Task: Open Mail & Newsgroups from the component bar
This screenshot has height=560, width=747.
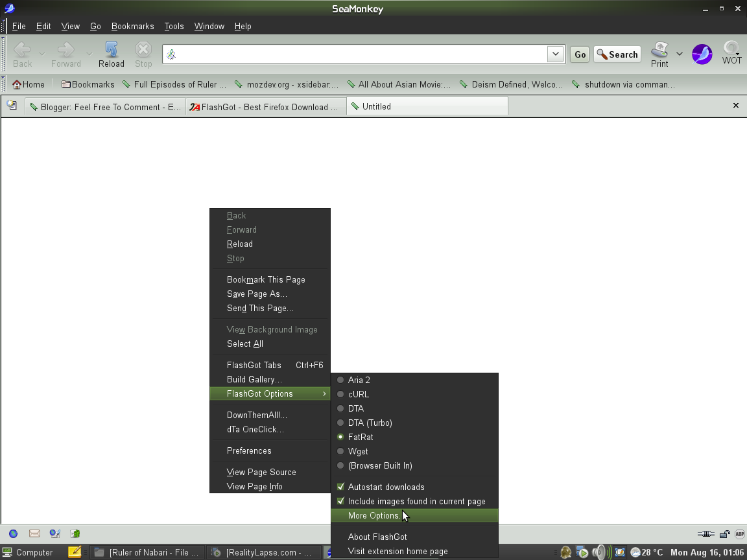Action: coord(34,533)
